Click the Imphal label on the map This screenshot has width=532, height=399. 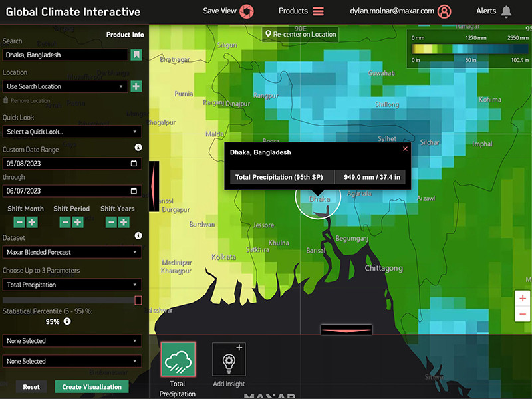point(482,144)
